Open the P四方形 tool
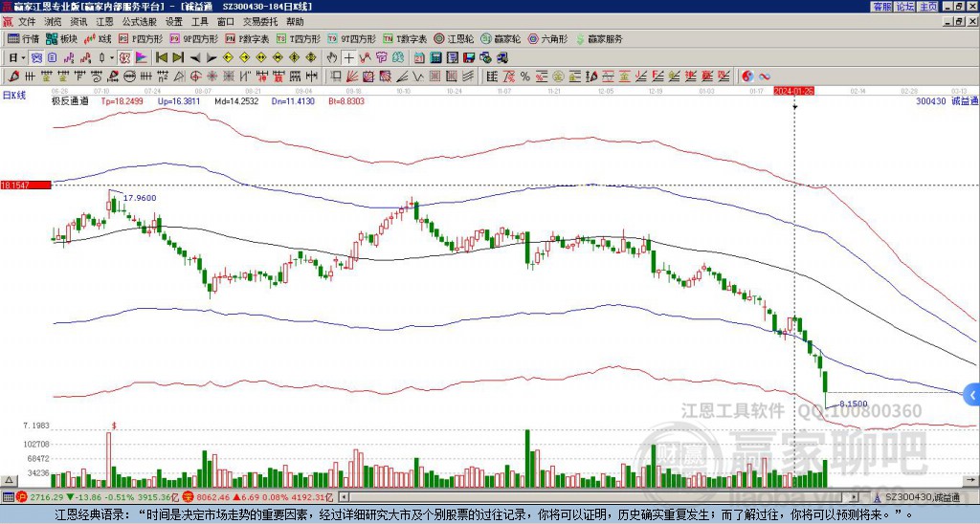This screenshot has height=524, width=980. pyautogui.click(x=141, y=38)
